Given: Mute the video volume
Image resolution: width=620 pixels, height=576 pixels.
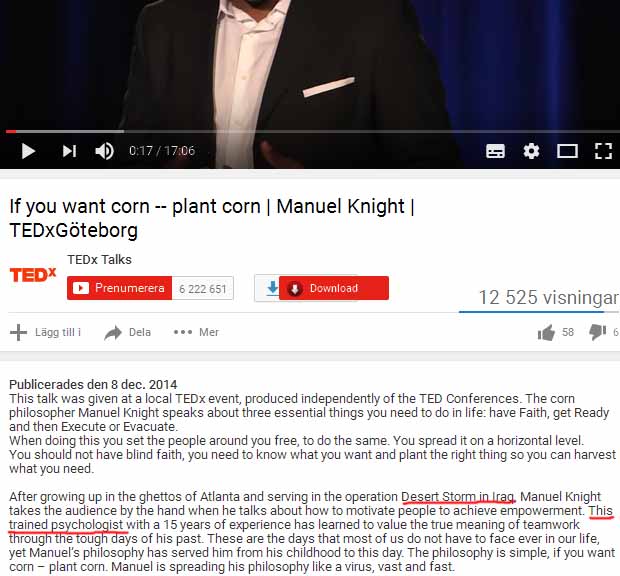Looking at the screenshot, I should pyautogui.click(x=105, y=151).
